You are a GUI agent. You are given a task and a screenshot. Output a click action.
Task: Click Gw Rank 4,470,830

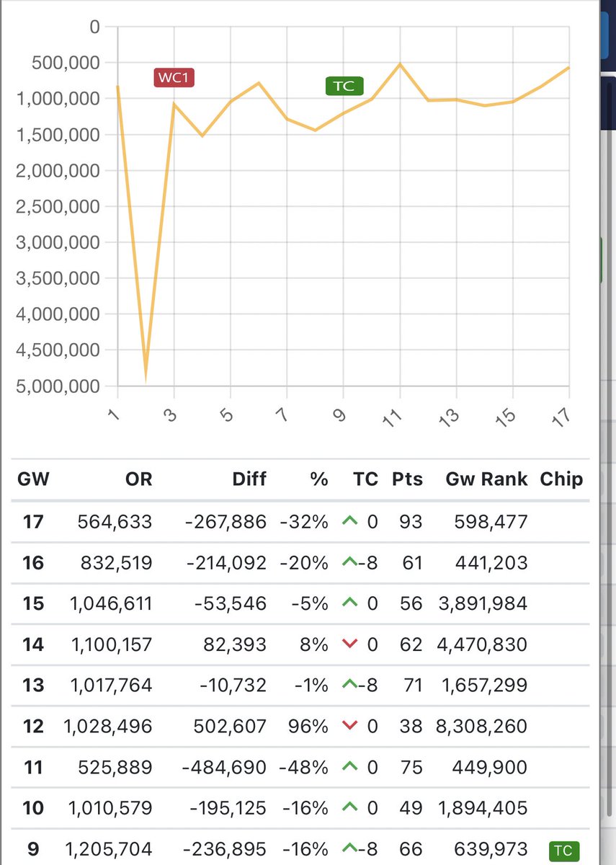tap(483, 644)
